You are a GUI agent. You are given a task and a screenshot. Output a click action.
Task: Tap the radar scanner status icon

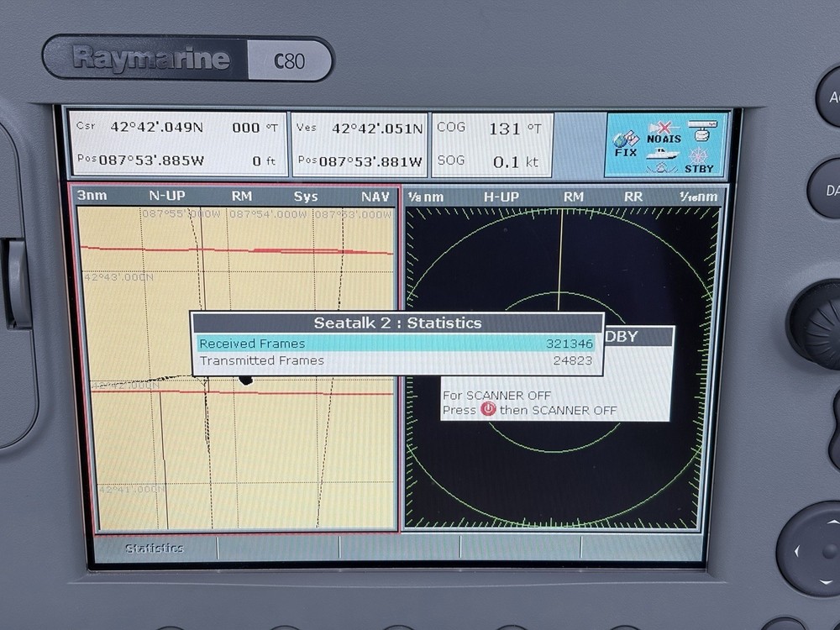[x=702, y=131]
